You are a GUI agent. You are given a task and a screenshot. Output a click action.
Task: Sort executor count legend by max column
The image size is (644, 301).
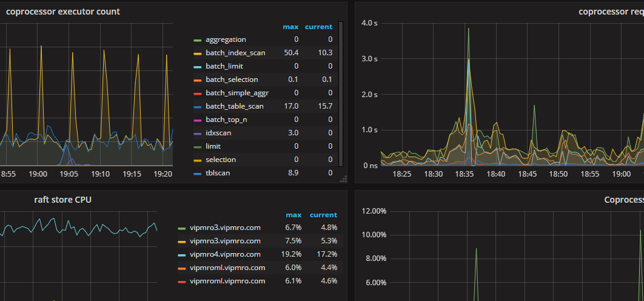click(290, 27)
